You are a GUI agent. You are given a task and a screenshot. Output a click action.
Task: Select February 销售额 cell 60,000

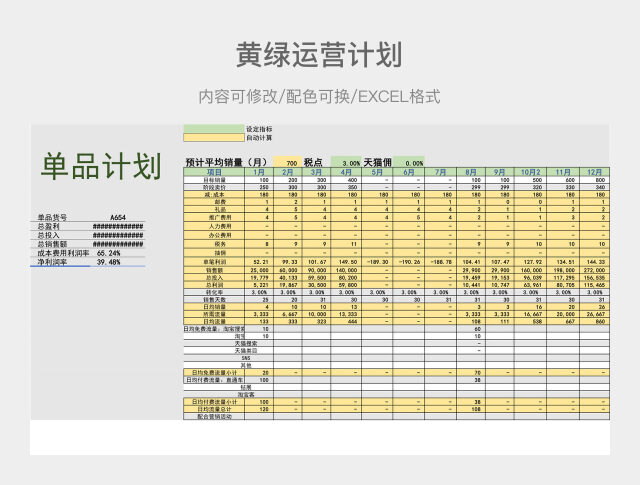coord(288,270)
